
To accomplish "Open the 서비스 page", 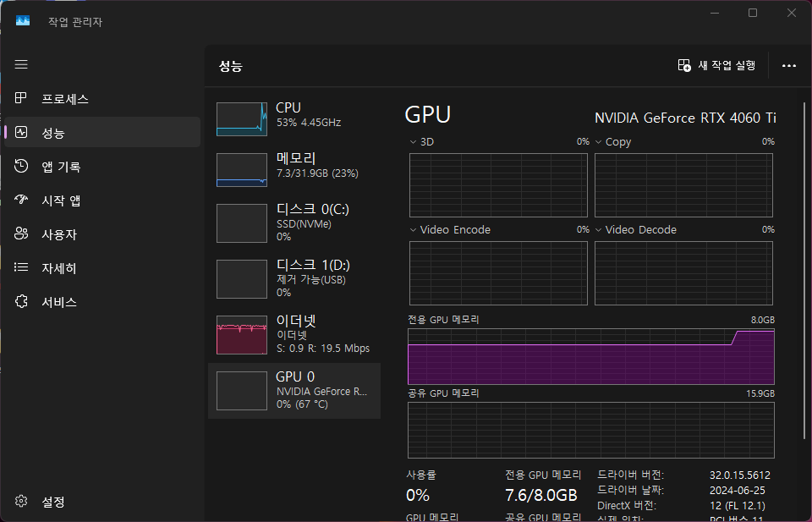I will 102,301.
